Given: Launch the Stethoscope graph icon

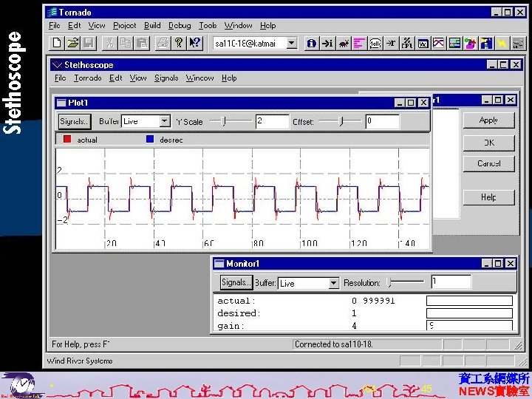Looking at the screenshot, I should [x=439, y=43].
